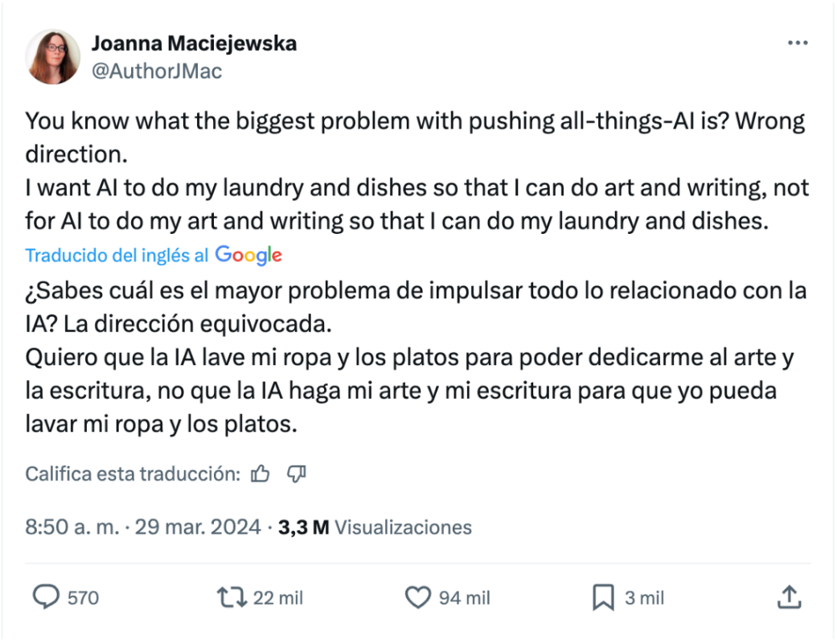837x644 pixels.
Task: Click the "Traducido del inglés al" link
Action: pos(117,256)
